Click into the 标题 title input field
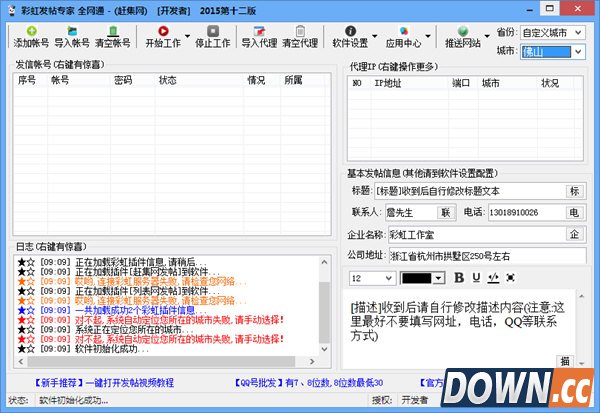The image size is (600, 413). click(x=470, y=191)
